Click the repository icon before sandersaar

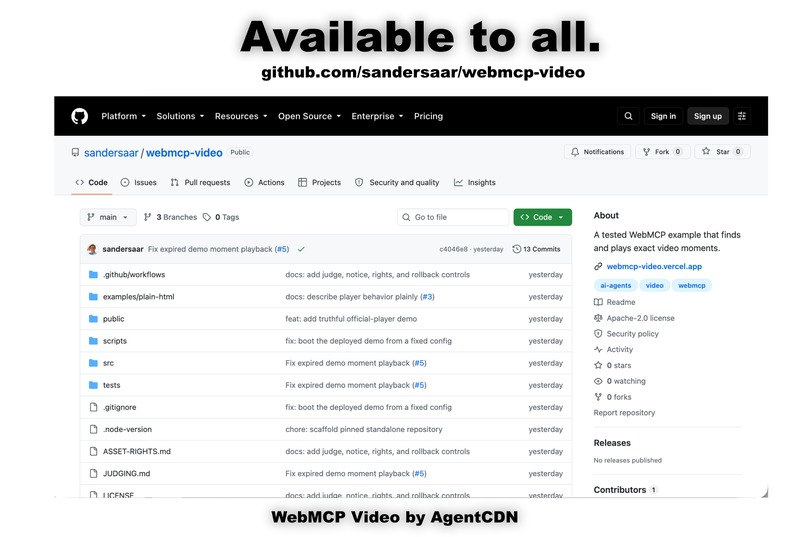pyautogui.click(x=76, y=152)
